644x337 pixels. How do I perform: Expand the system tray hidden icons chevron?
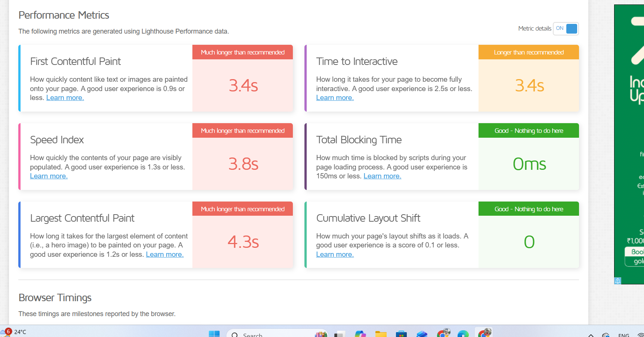coord(591,335)
